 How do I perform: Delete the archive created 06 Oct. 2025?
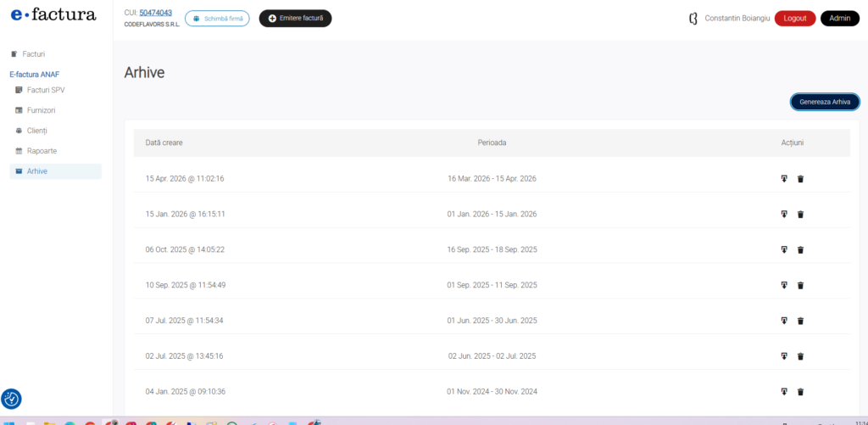pos(800,250)
